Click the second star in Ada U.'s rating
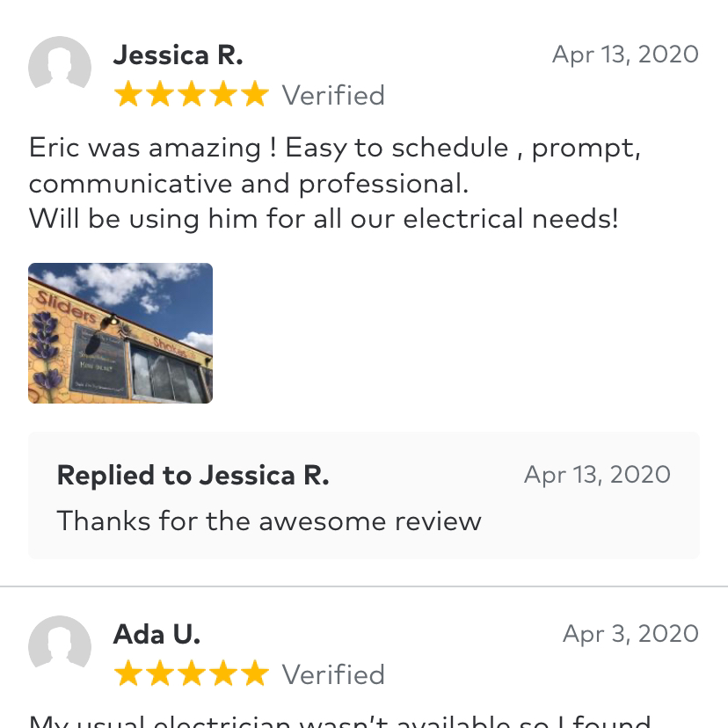This screenshot has height=728, width=728. pos(160,673)
